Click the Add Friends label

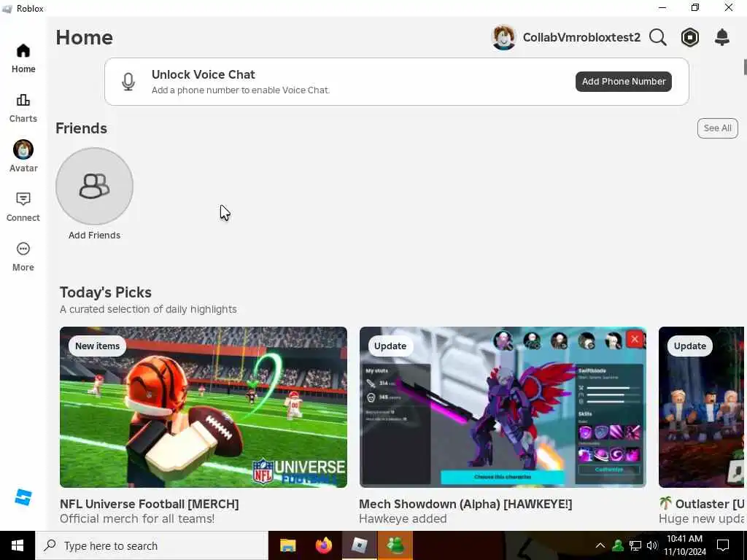[94, 236]
